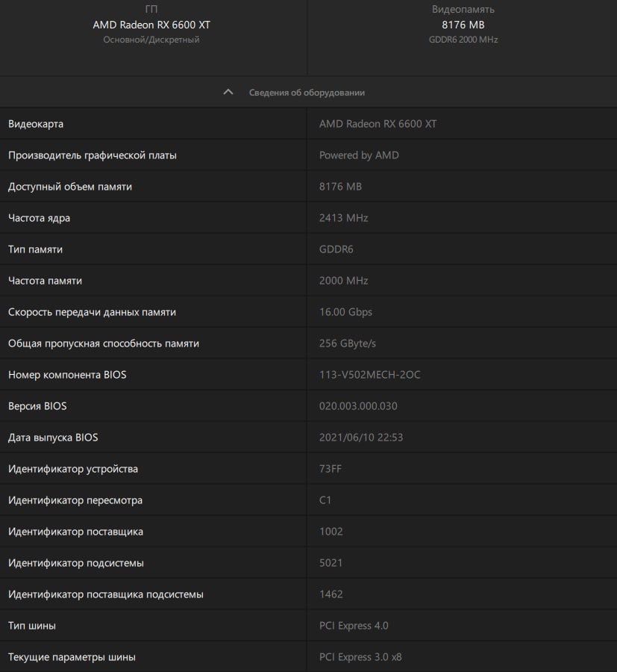Select the 'GDDR6' memory type value
Viewport: 617px width, 672px height.
336,249
